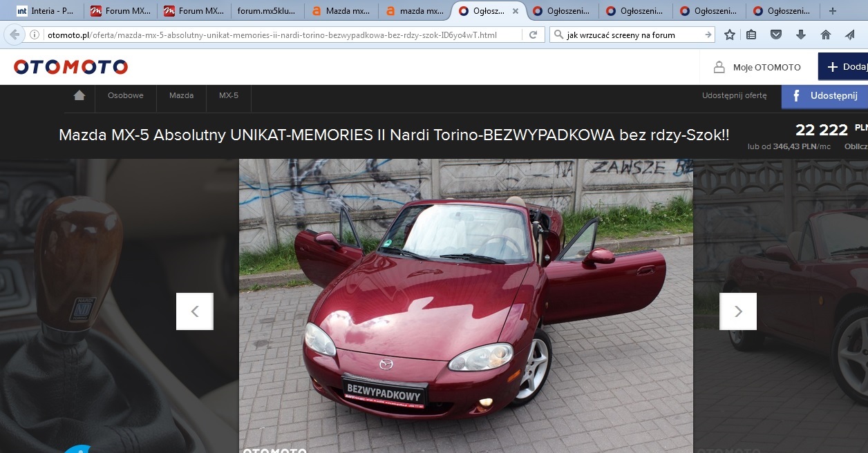Screen dimensions: 868x453
Task: Share the offer via the Facebook Udostępnij button
Action: click(x=824, y=96)
